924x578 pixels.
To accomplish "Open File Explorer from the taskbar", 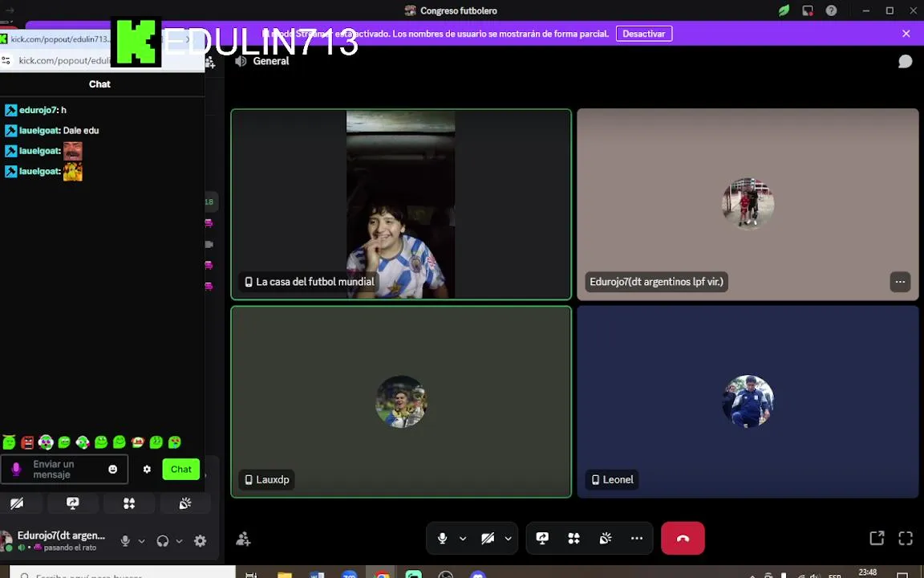I will 285,575.
